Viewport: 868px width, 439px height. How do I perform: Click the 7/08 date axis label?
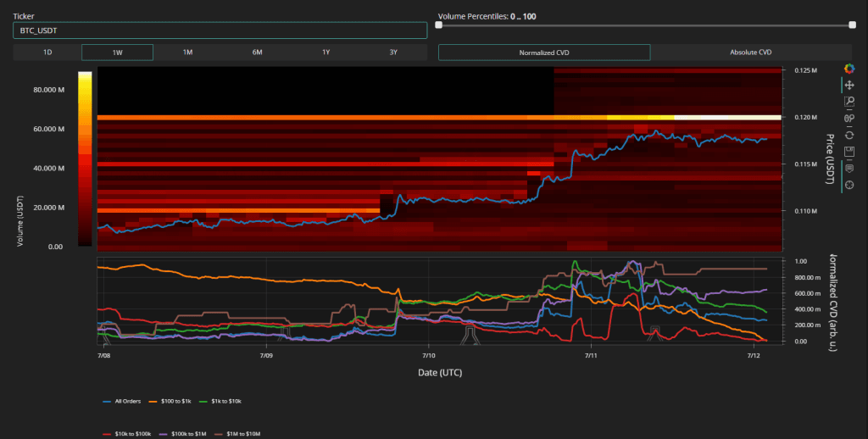pyautogui.click(x=103, y=355)
